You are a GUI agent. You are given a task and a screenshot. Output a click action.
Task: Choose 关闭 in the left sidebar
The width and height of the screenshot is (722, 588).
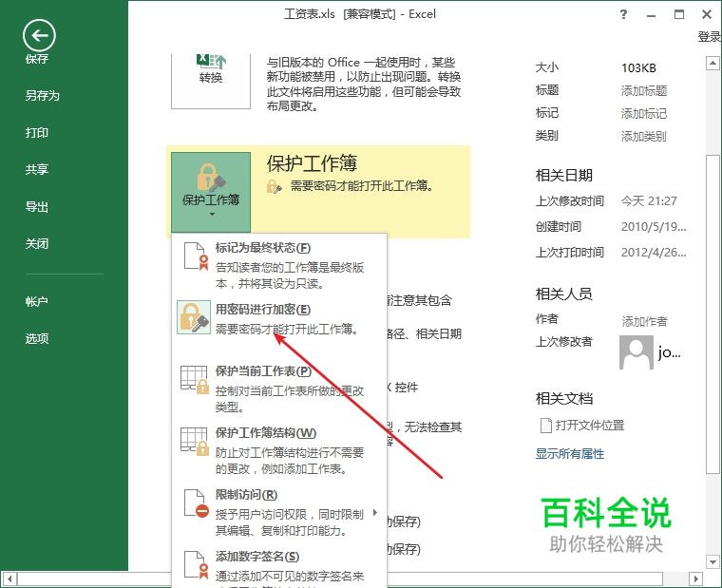pos(36,243)
